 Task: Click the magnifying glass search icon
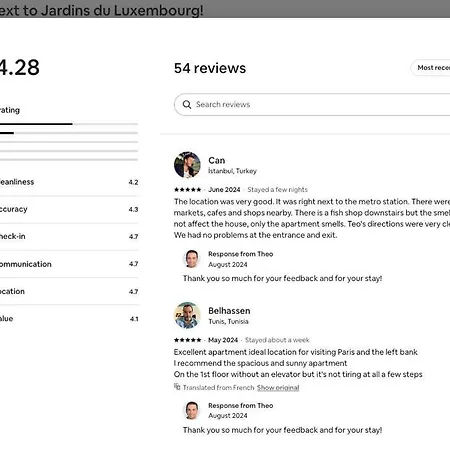point(187,105)
